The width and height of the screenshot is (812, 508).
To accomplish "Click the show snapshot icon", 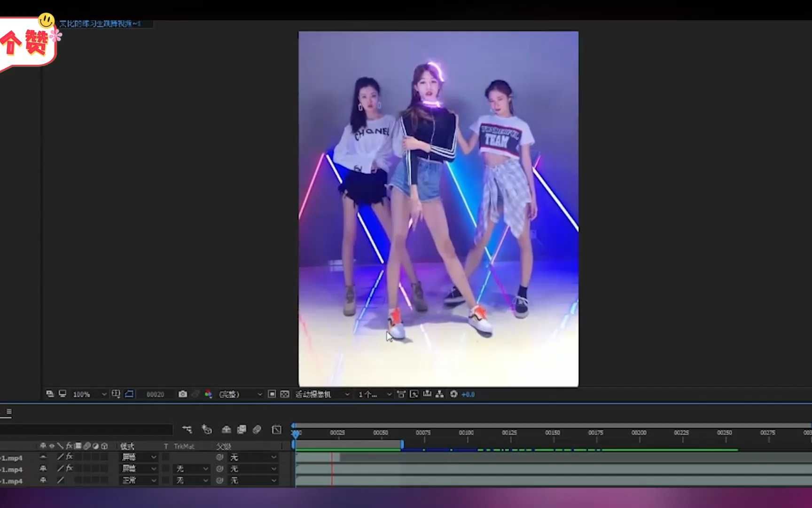I will point(196,394).
